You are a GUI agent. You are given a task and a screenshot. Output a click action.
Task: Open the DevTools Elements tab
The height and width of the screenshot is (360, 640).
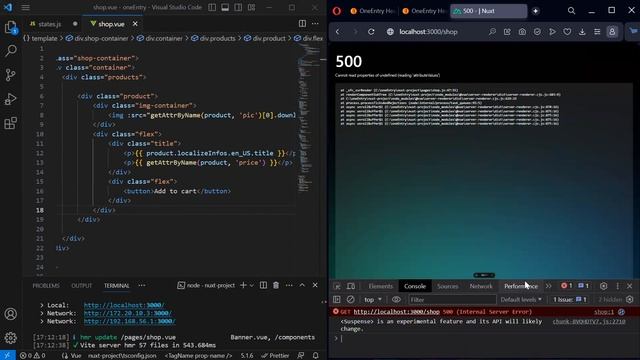click(380, 286)
